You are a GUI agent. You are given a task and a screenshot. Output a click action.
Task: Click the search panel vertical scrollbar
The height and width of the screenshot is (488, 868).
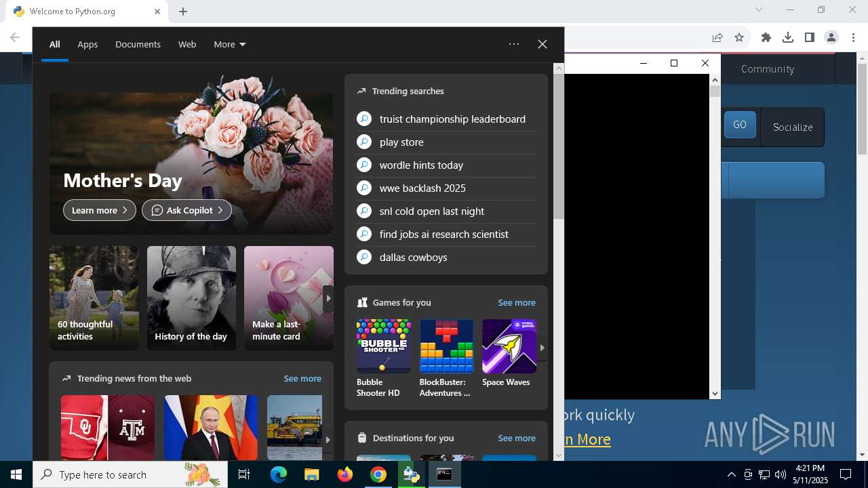[559, 146]
